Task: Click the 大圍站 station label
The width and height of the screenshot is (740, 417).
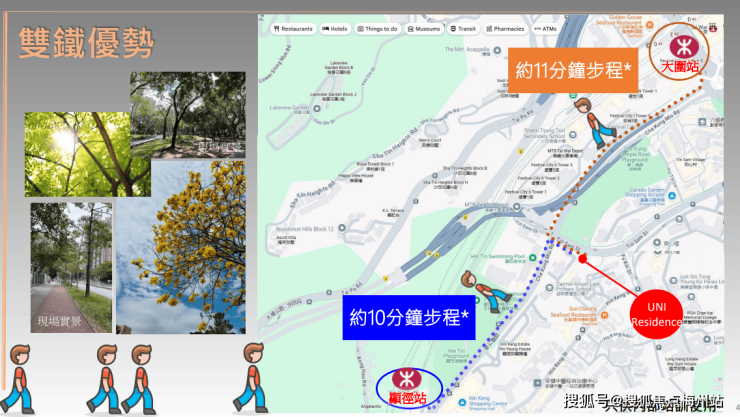Action: click(x=680, y=67)
